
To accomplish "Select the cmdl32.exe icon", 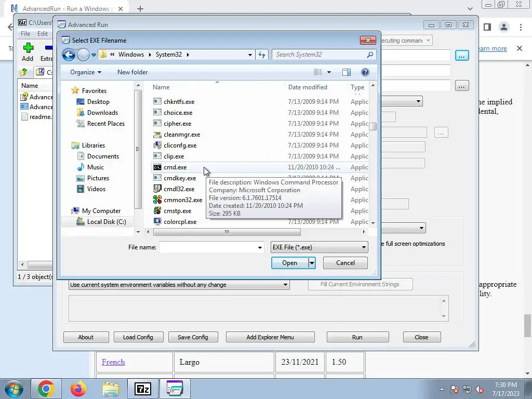I will [x=157, y=189].
